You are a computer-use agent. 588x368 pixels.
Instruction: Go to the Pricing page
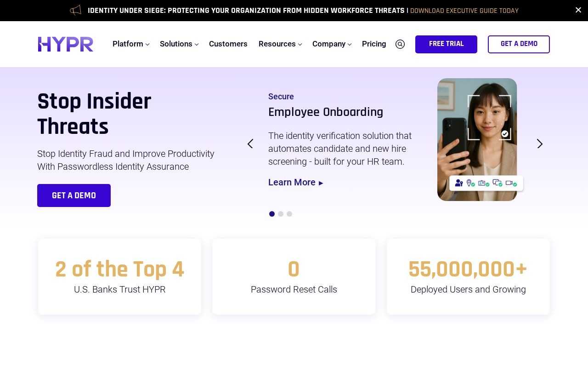[x=374, y=44]
